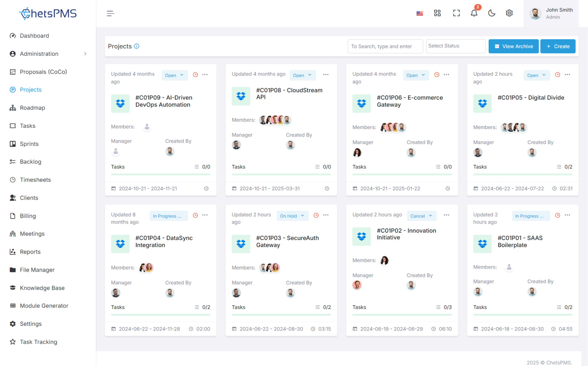The image size is (588, 366).
Task: Open the Select Status dropdown
Action: tap(455, 46)
